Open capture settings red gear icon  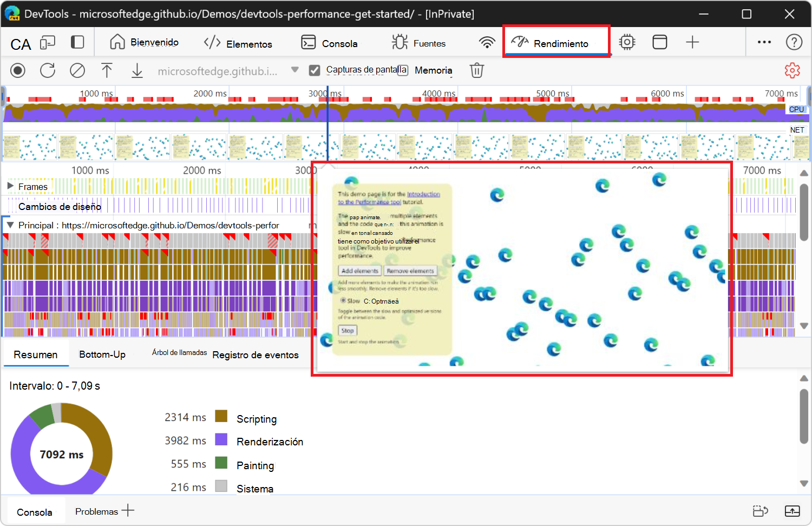point(792,70)
